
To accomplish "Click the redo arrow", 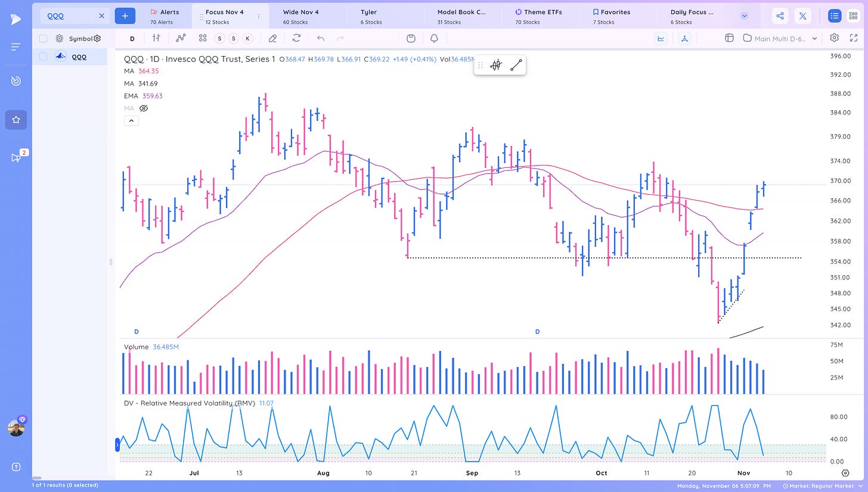I will [340, 38].
